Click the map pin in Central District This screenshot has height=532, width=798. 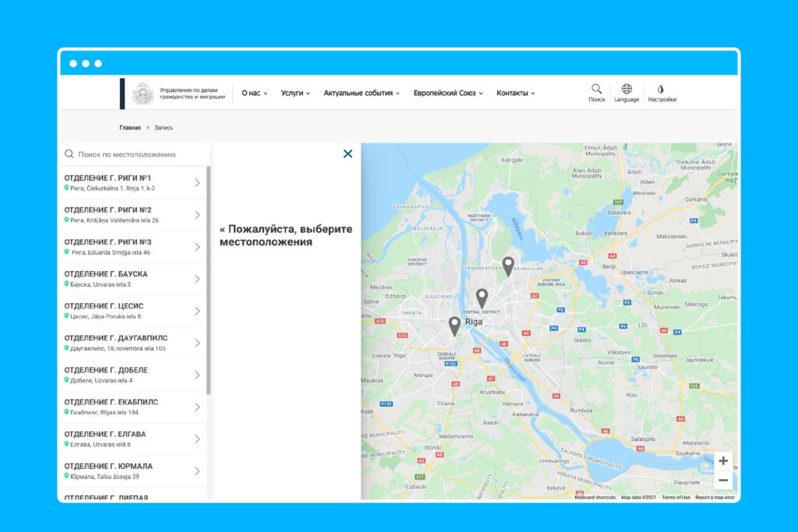pos(482,297)
